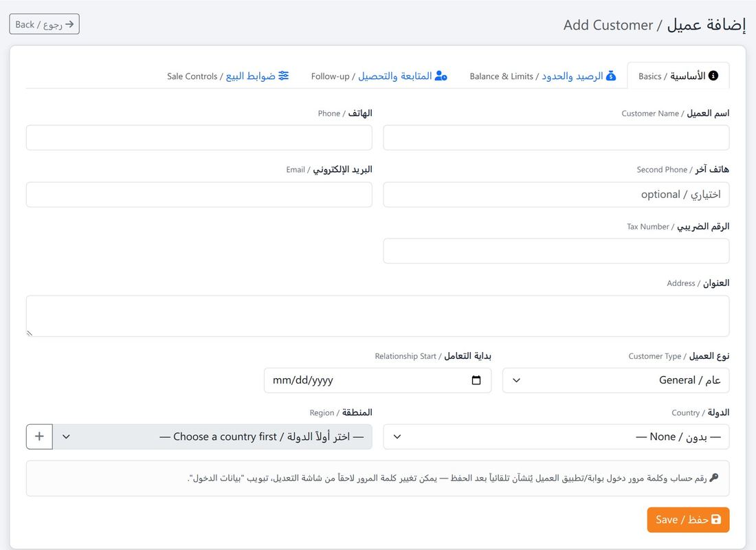Click the Save button
This screenshot has width=756, height=550.
point(688,520)
